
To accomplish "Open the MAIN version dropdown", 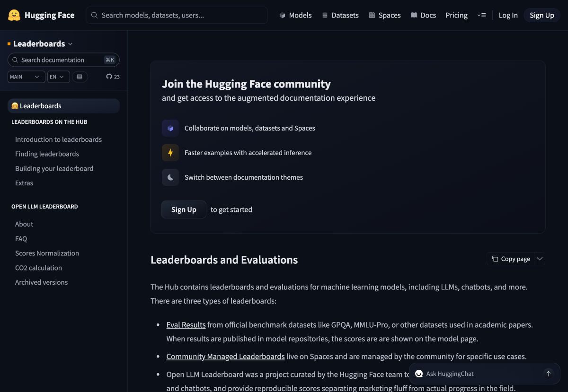I will pos(27,77).
